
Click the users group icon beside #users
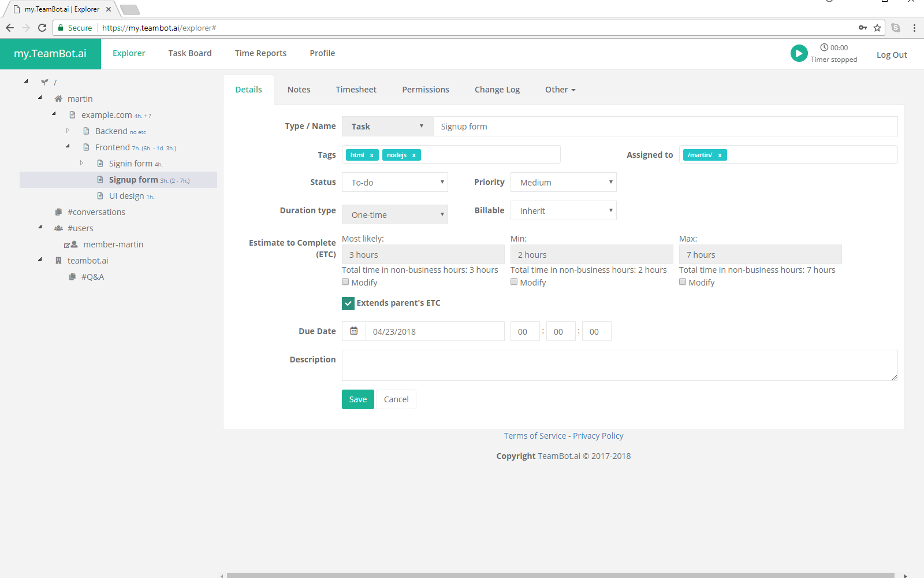click(58, 228)
